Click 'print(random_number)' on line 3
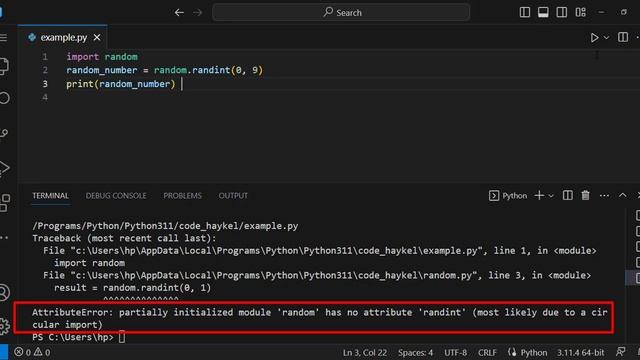640x360 pixels. point(121,84)
